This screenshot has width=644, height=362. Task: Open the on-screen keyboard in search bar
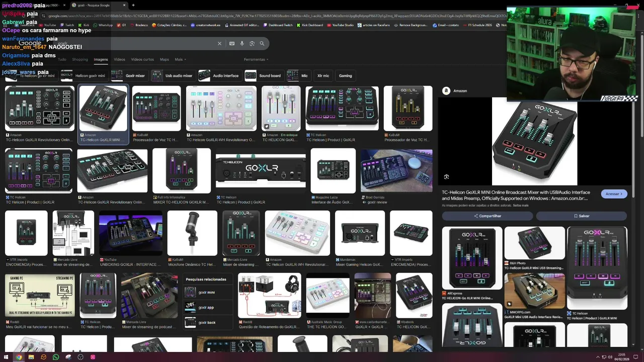(232, 44)
